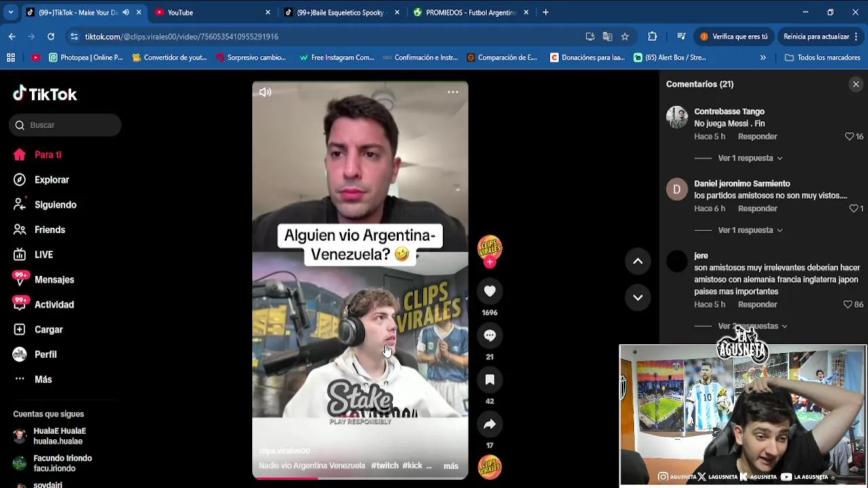868x488 pixels.
Task: Click Verifica que eres tú profile chip
Action: pos(734,37)
